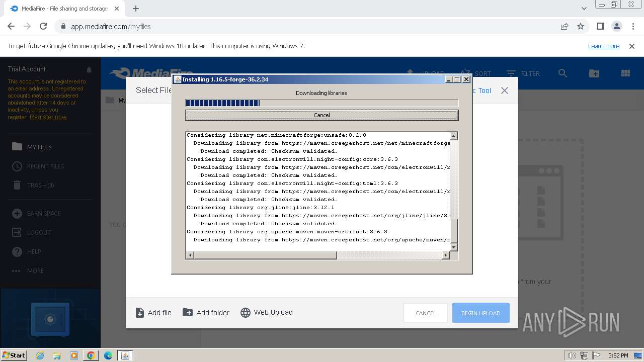Switch to Java installer in taskbar
The image size is (644, 362).
125,355
